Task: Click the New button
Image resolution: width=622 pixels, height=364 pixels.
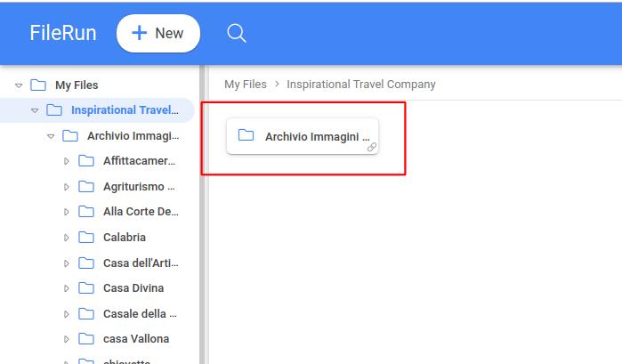Action: 158,34
